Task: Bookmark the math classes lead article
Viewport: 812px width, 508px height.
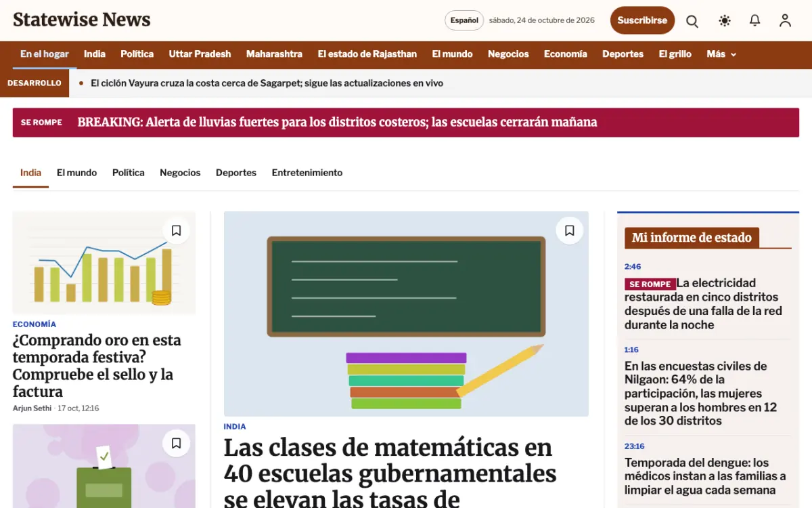Action: click(x=570, y=231)
